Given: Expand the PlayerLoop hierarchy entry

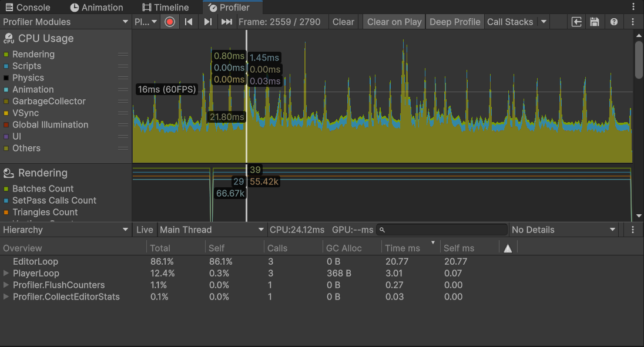Looking at the screenshot, I should (7, 273).
